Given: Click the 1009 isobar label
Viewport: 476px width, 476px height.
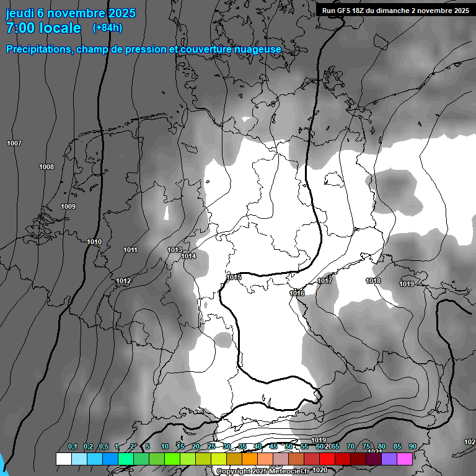Looking at the screenshot, I should point(68,207).
